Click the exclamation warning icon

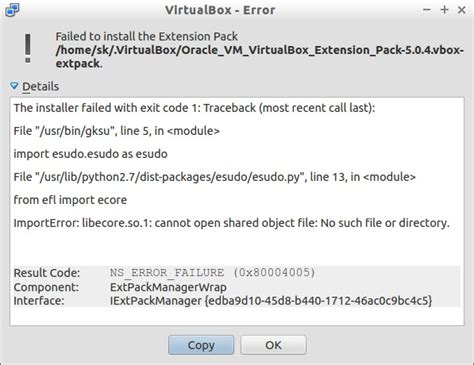[28, 49]
